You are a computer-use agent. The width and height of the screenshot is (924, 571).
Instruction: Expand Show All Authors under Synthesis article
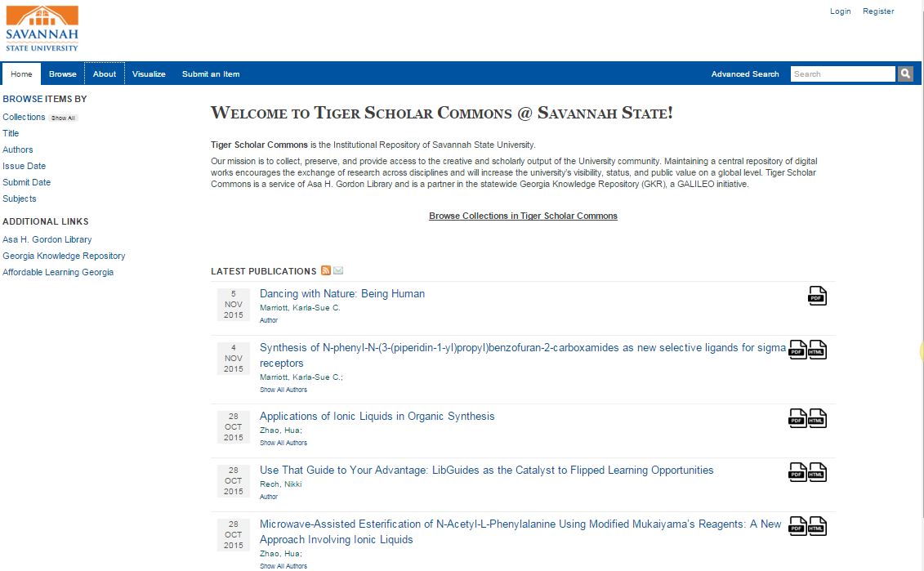click(x=283, y=390)
